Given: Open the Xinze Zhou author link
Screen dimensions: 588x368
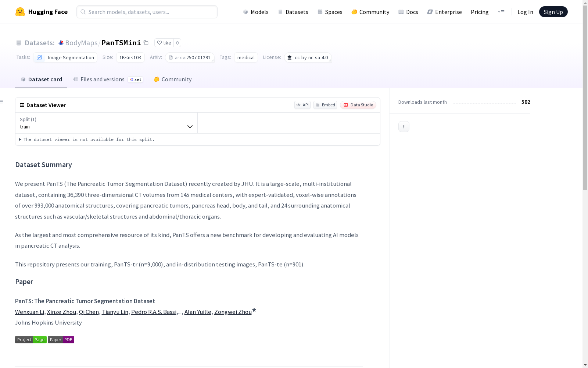Looking at the screenshot, I should click(61, 312).
